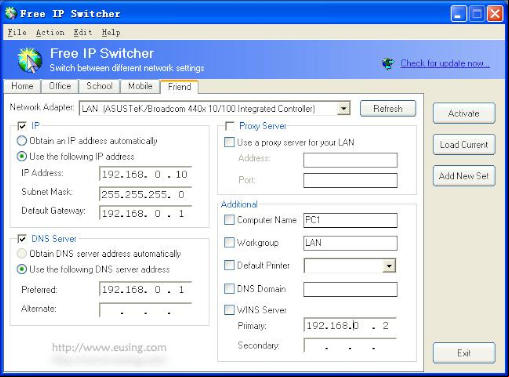The width and height of the screenshot is (509, 377).
Task: Select the Friend tab
Action: 180,87
